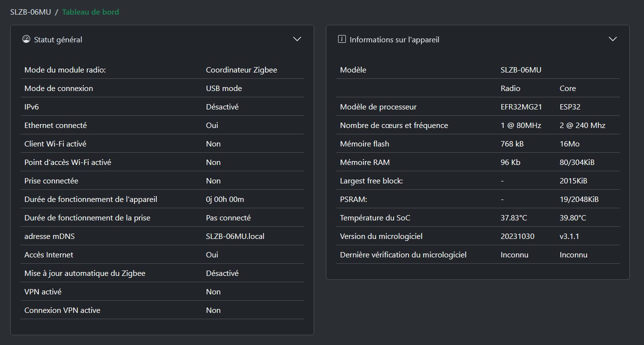Viewport: 644px width, 345px height.
Task: Collapse the Informations sur l'appareil chevron
Action: [613, 39]
